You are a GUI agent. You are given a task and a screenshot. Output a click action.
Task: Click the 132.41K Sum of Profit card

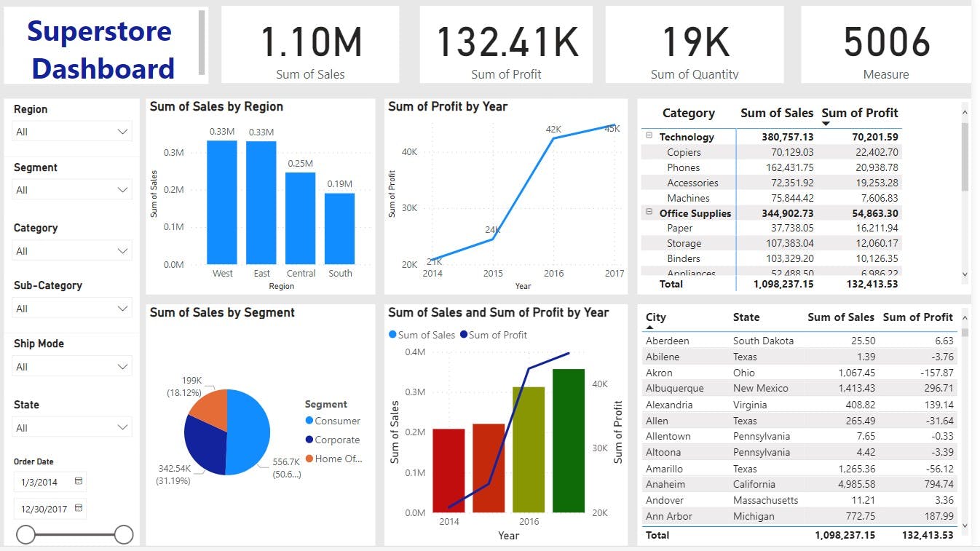click(506, 44)
